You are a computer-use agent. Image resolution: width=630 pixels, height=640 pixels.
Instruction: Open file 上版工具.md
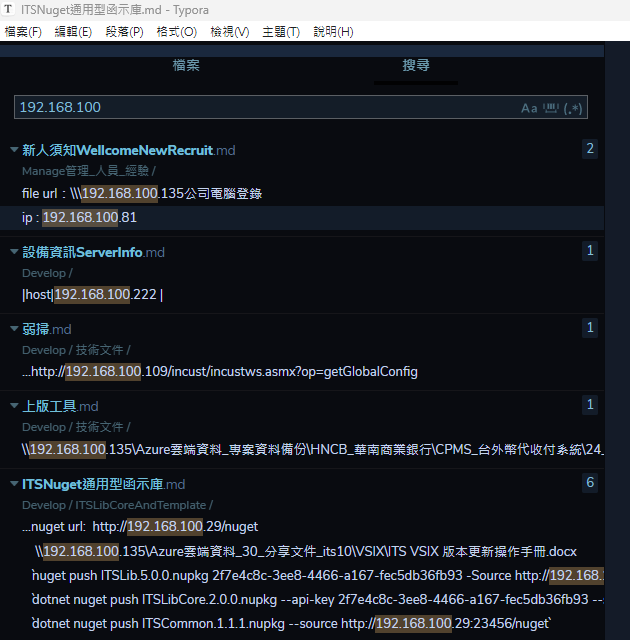[x=60, y=406]
